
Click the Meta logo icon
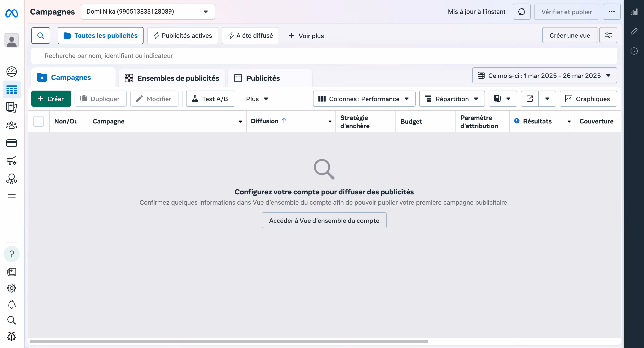(x=11, y=13)
